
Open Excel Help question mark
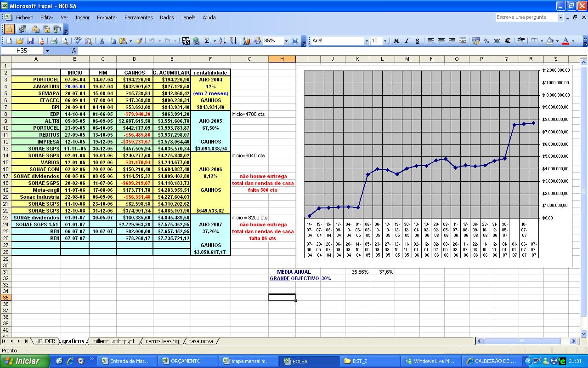pyautogui.click(x=295, y=41)
